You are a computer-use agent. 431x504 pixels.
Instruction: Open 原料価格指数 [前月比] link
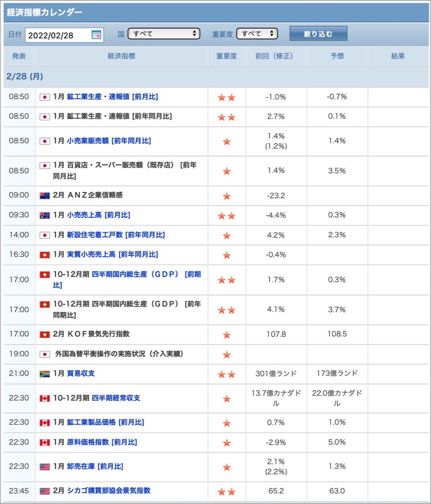102,442
